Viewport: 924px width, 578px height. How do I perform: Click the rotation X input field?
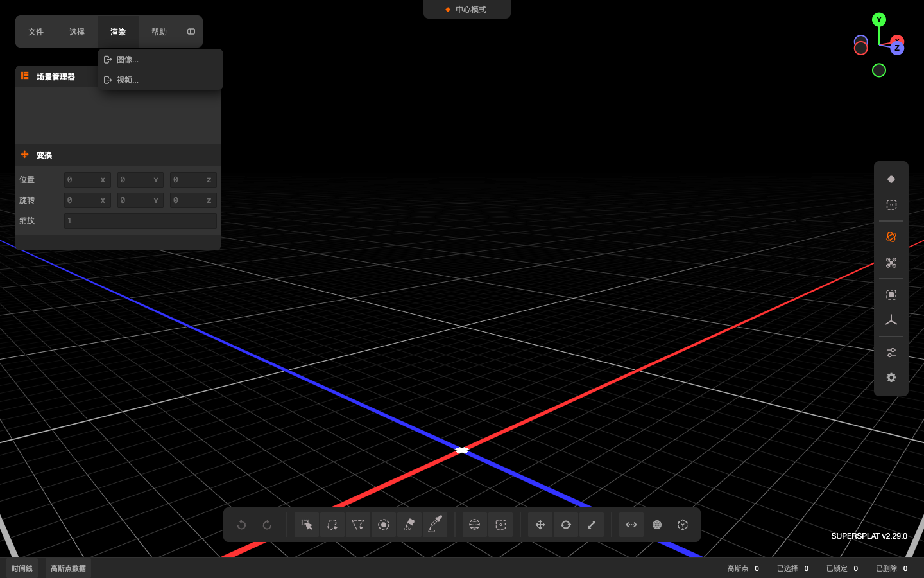click(87, 200)
